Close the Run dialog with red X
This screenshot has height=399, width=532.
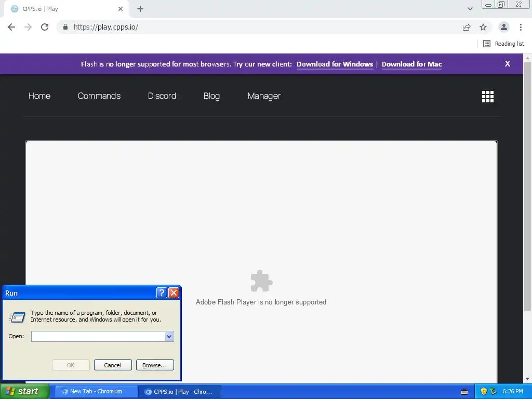[174, 292]
